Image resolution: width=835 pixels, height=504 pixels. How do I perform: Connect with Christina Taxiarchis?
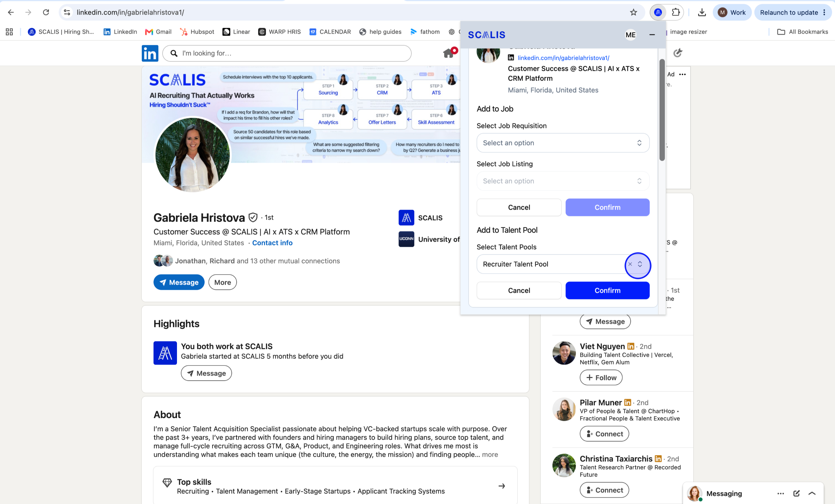click(604, 490)
